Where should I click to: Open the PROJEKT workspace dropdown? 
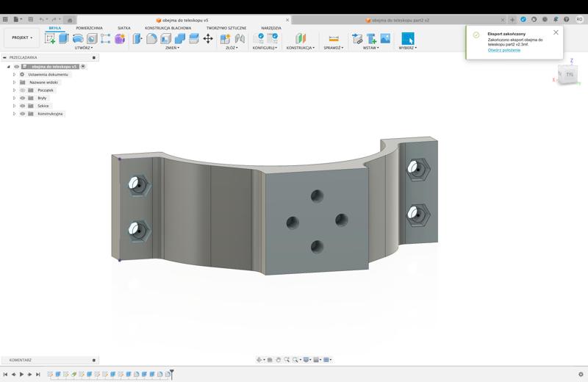tap(22, 37)
